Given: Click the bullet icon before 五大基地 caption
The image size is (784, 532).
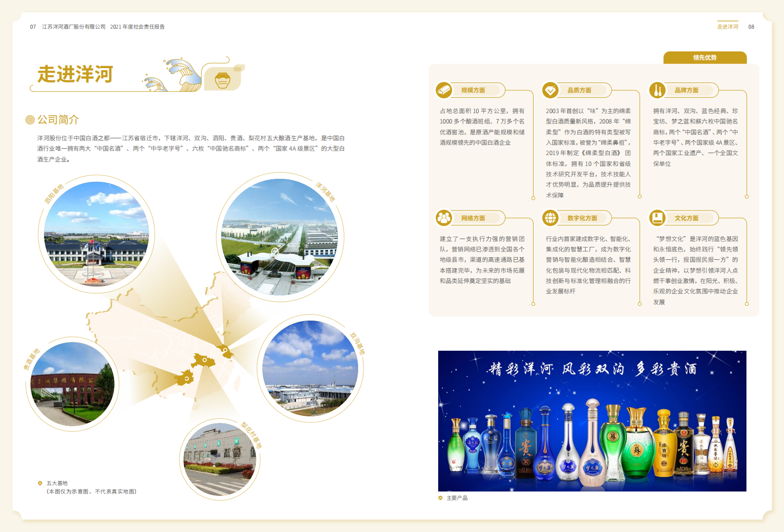Looking at the screenshot, I should (x=40, y=483).
